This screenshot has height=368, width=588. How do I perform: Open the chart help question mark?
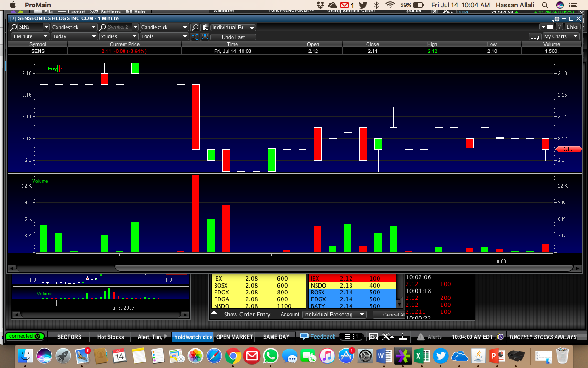pyautogui.click(x=560, y=27)
